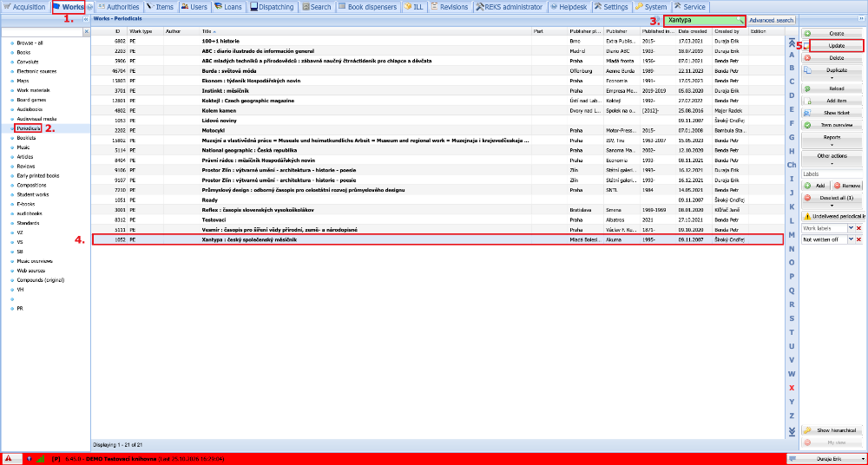Go to the Loans tab
This screenshot has width=868, height=465.
point(228,7)
